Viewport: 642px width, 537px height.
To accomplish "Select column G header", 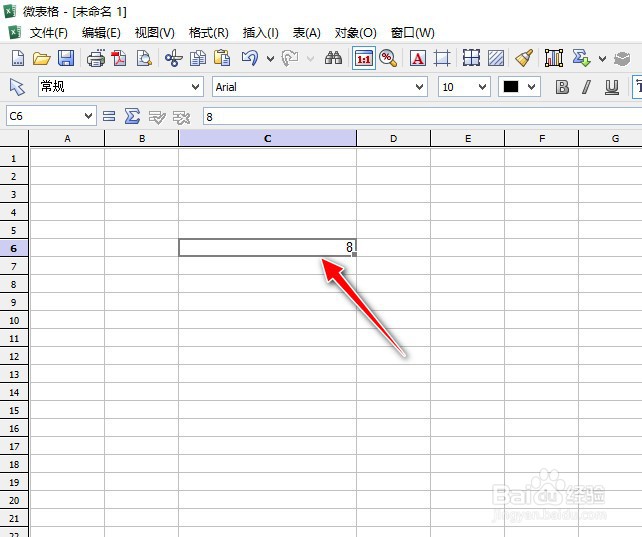I will (610, 138).
